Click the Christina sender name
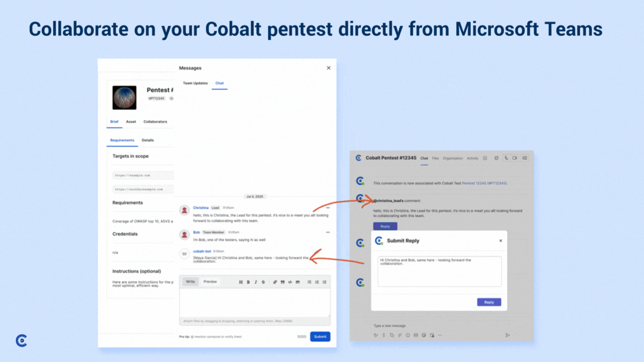The height and width of the screenshot is (362, 644). (x=201, y=208)
